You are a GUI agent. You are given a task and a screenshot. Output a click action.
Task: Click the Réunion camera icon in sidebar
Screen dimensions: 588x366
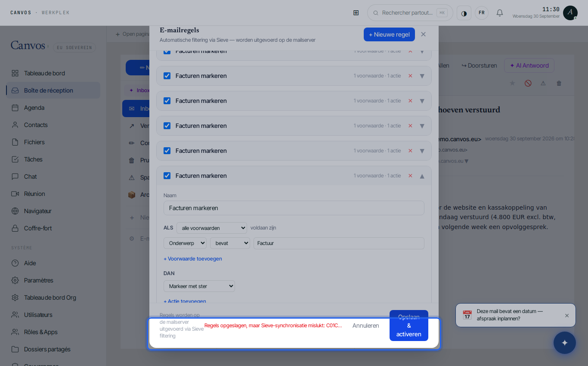pyautogui.click(x=15, y=194)
